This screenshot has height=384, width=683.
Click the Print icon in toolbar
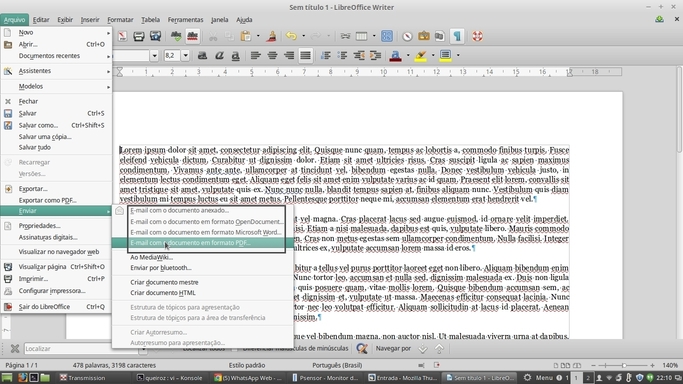[x=139, y=36]
